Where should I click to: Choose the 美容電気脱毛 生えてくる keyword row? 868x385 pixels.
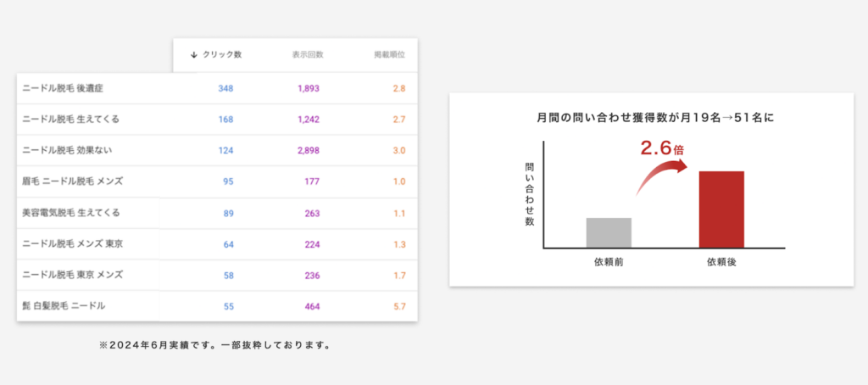click(x=71, y=213)
